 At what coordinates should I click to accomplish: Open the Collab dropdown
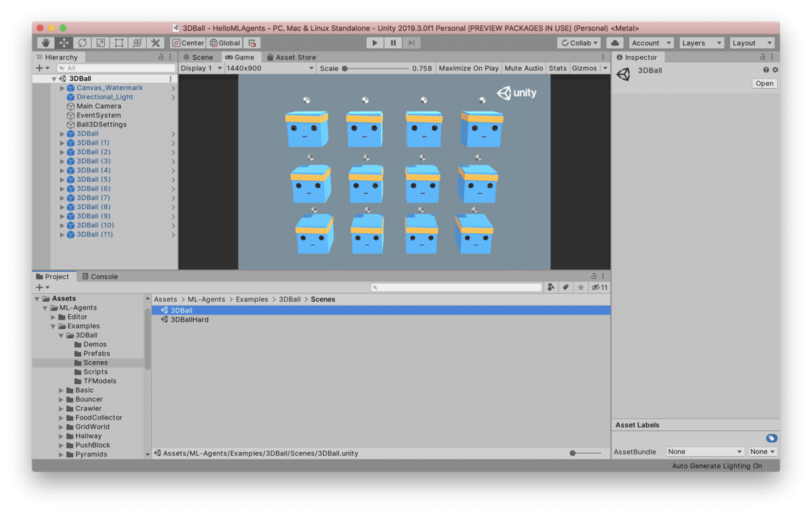pyautogui.click(x=579, y=43)
